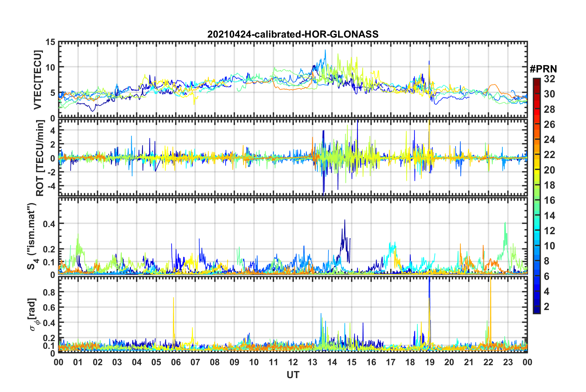Click colorbar tick label 18
Image resolution: width=586 pixels, height=392 pixels.
pos(549,185)
